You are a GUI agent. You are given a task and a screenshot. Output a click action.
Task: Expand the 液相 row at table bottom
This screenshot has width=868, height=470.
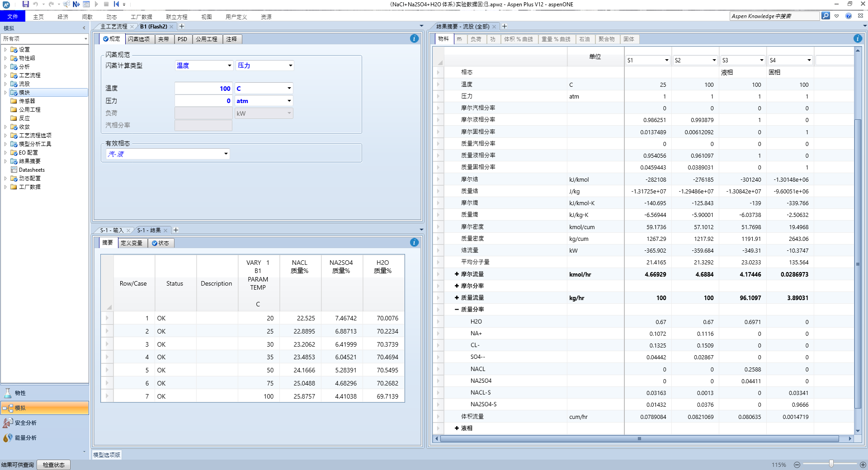(x=457, y=428)
